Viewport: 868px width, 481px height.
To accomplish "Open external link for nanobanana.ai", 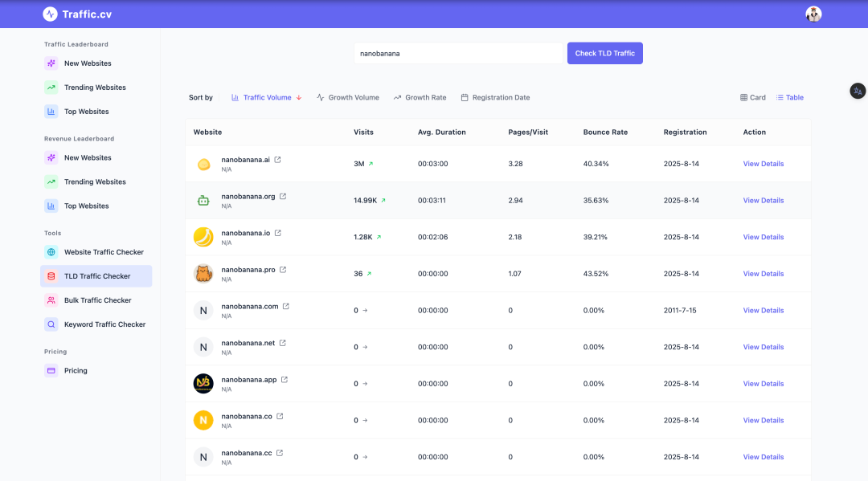I will tap(278, 160).
